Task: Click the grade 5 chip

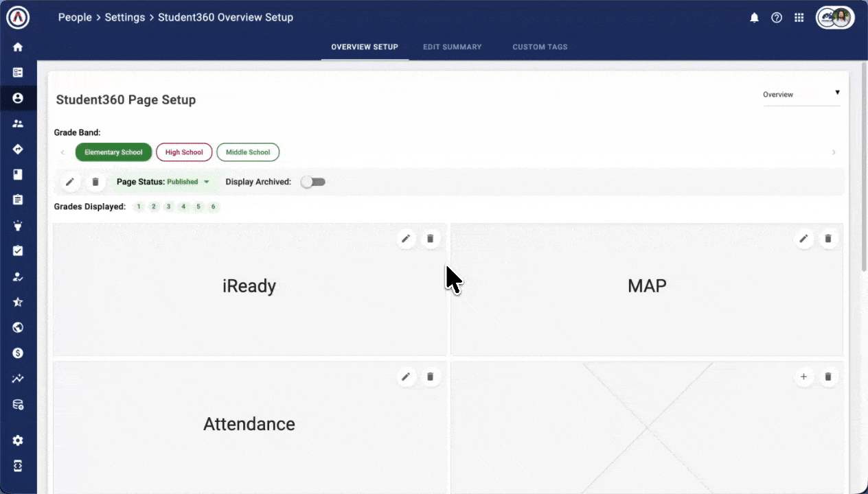Action: 198,207
